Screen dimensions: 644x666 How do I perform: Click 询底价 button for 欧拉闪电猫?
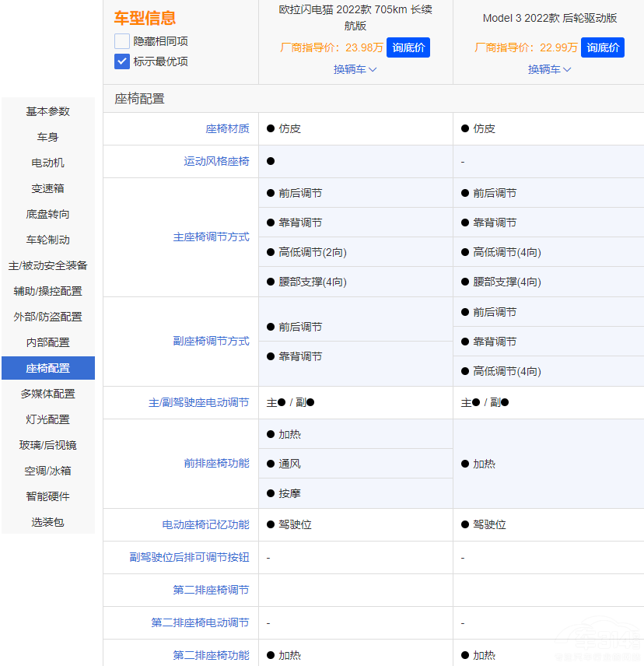coord(408,47)
